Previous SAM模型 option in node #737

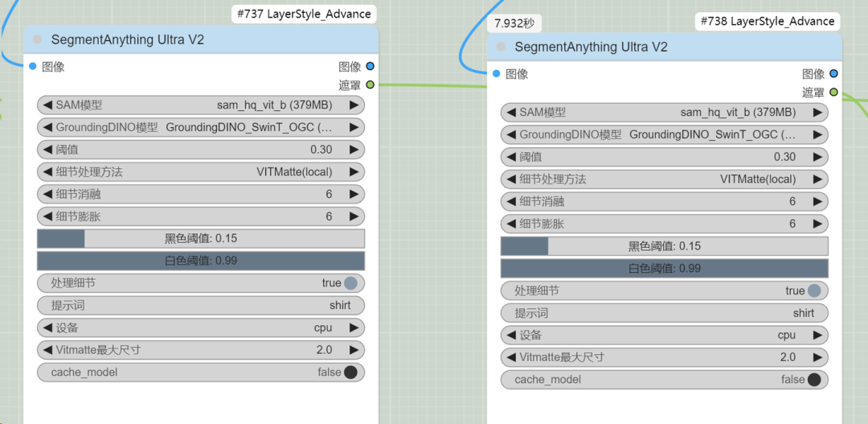click(x=47, y=105)
